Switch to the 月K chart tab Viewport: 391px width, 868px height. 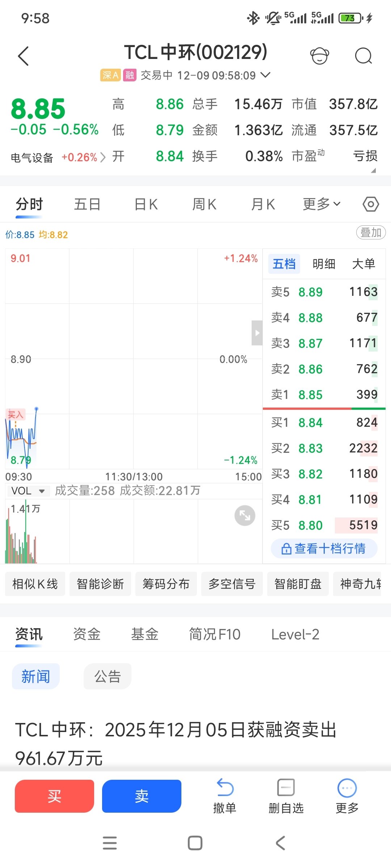coord(263,204)
